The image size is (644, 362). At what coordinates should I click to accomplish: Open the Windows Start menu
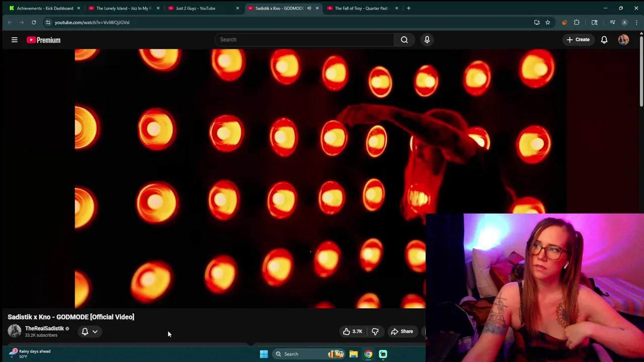click(264, 354)
